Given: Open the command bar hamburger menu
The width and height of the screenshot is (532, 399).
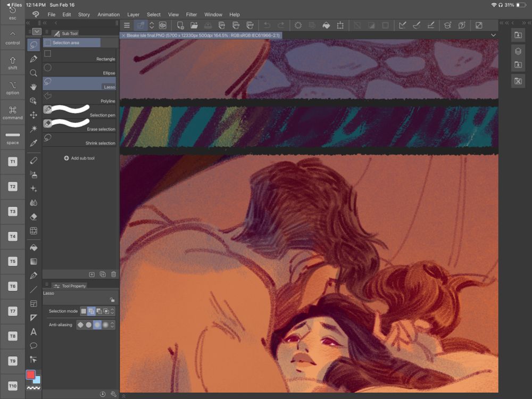Looking at the screenshot, I should coord(127,26).
